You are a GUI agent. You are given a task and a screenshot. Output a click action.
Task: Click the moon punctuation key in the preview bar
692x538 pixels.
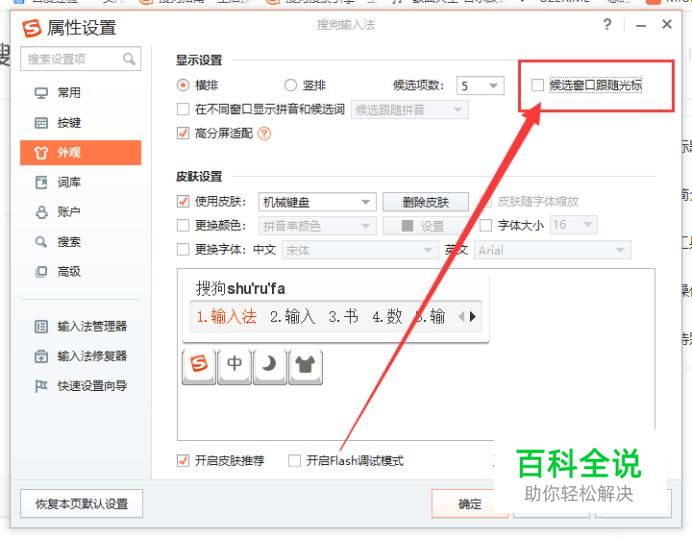coord(269,366)
